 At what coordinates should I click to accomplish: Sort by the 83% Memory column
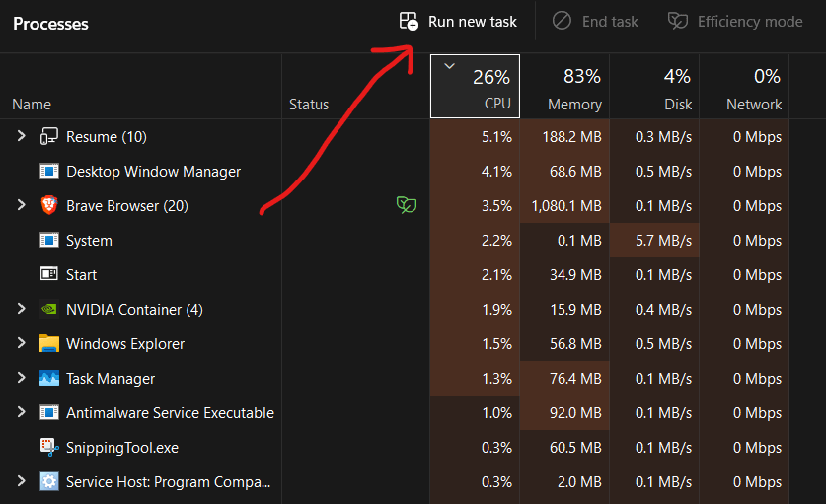(564, 87)
